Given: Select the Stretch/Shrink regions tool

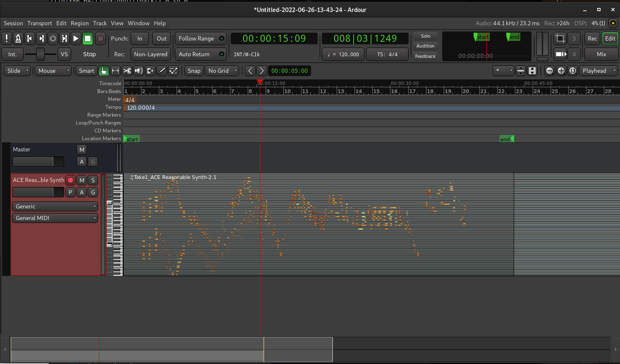Looking at the screenshot, I should pos(150,71).
